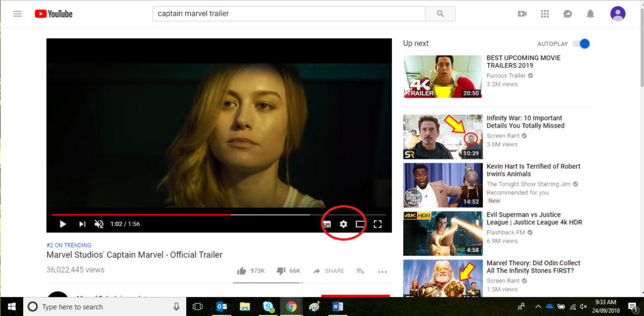Toggle subtitles on the player
Viewport: 644px width, 316px height.
(x=327, y=224)
